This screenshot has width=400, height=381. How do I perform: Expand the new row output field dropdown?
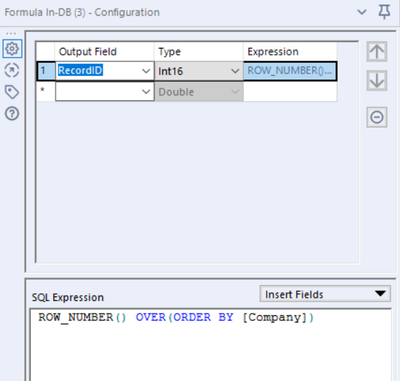click(146, 92)
